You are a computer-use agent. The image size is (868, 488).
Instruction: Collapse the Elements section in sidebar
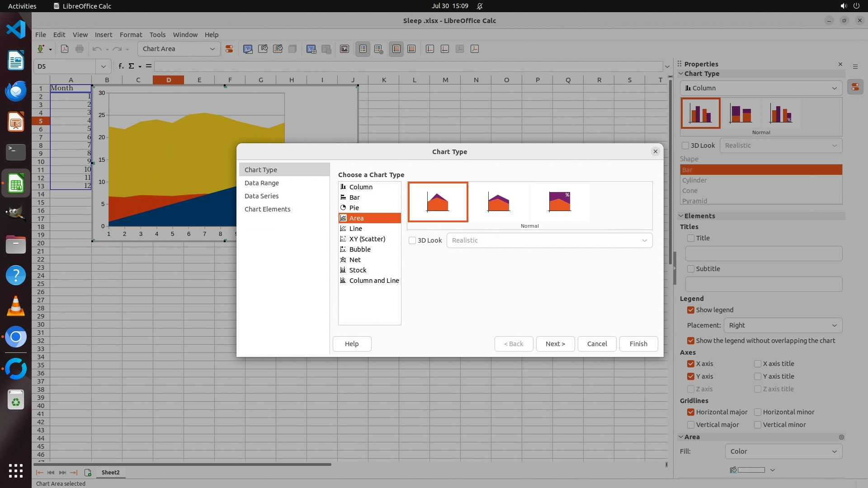(x=681, y=216)
